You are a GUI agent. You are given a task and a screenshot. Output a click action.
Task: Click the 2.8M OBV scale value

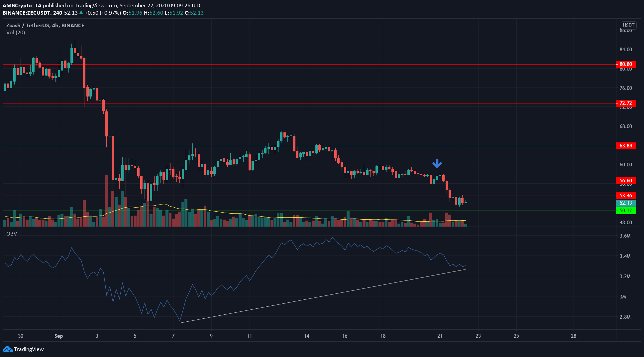(625, 317)
